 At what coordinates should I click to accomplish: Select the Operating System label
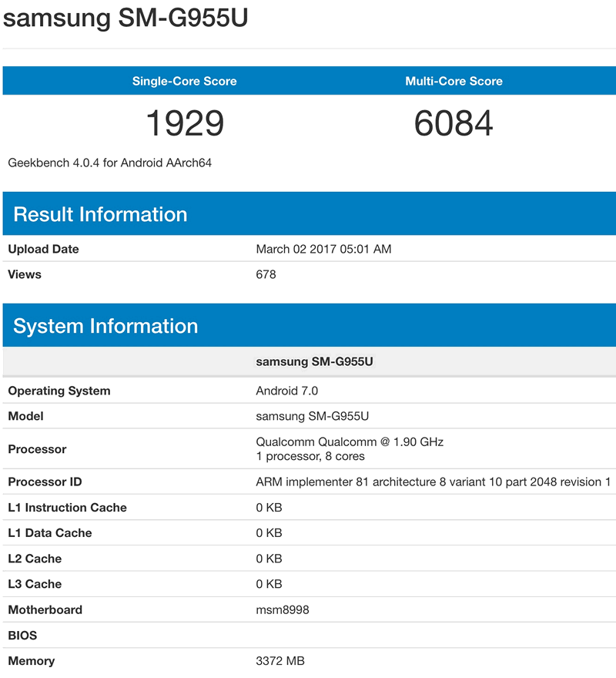pyautogui.click(x=59, y=391)
